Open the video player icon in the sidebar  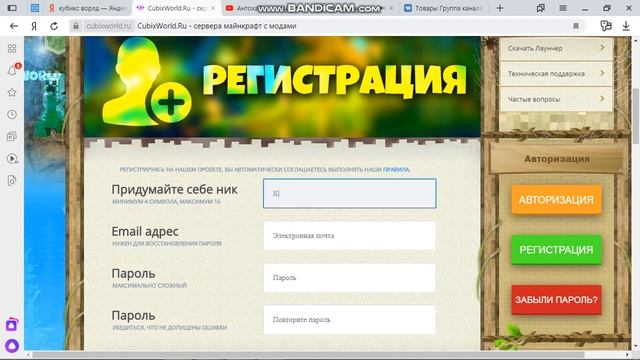(12, 158)
